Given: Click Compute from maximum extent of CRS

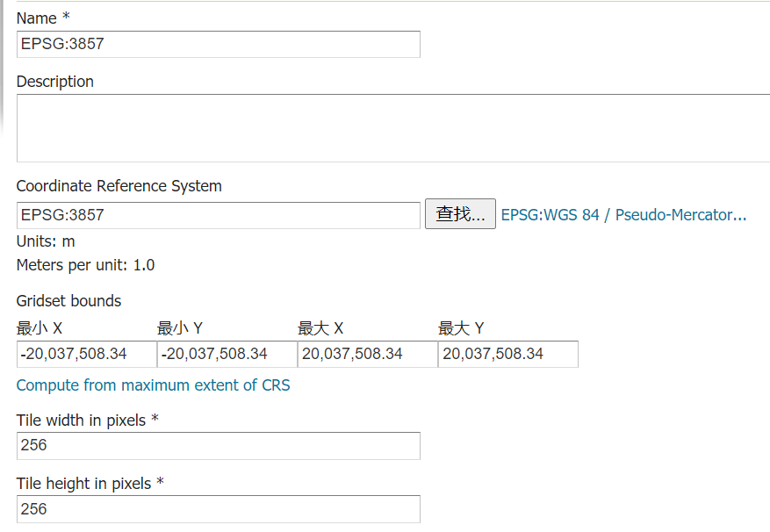Looking at the screenshot, I should [153, 385].
